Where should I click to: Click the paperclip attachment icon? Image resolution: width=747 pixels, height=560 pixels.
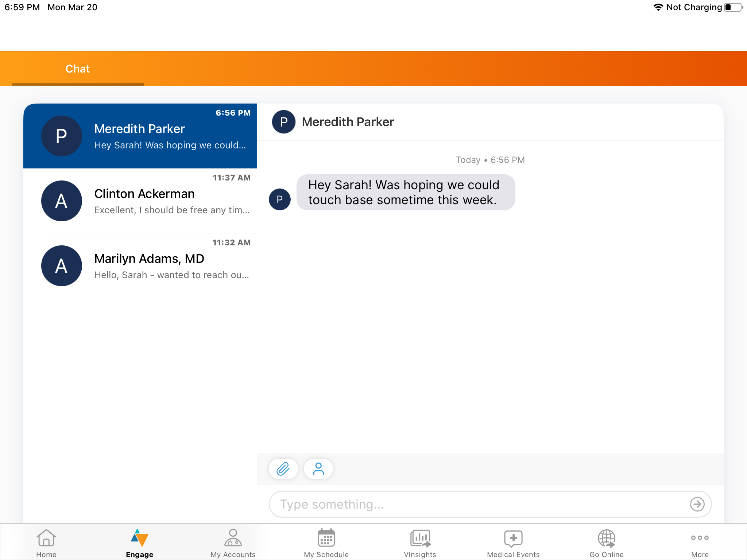[x=283, y=469]
